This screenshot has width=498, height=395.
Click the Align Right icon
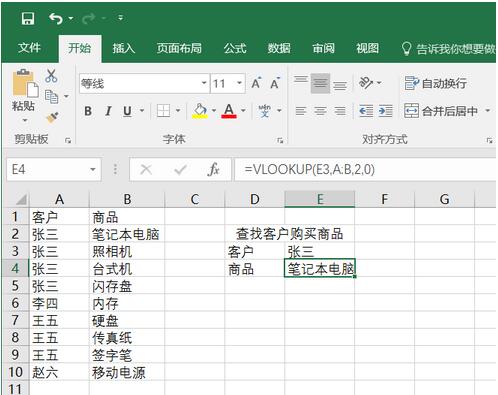pyautogui.click(x=340, y=111)
